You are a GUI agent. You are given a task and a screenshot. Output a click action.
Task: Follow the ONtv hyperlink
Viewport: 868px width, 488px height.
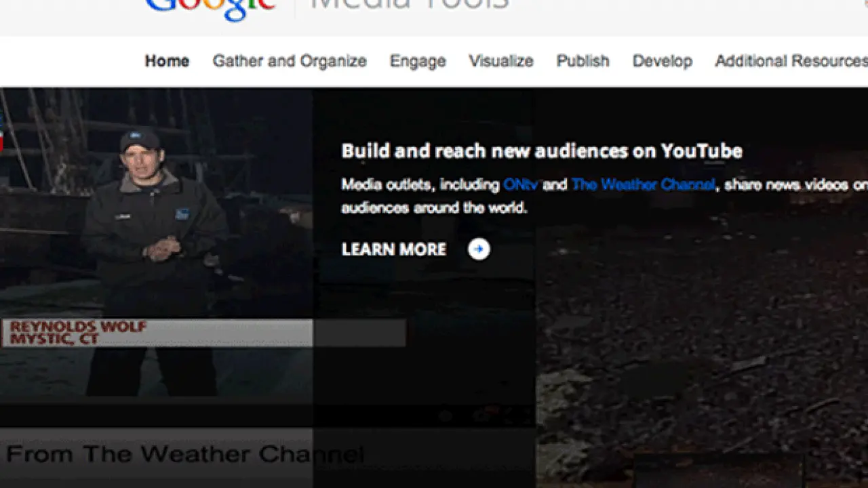tap(520, 184)
